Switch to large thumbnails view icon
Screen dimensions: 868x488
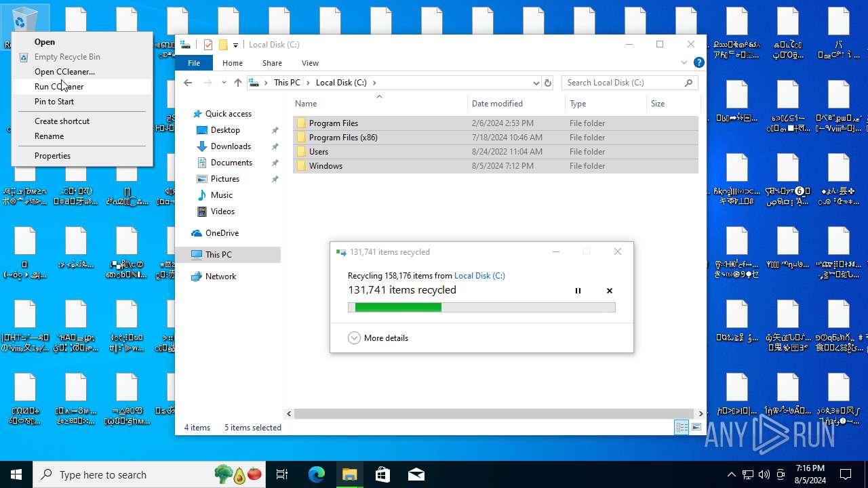click(x=696, y=428)
